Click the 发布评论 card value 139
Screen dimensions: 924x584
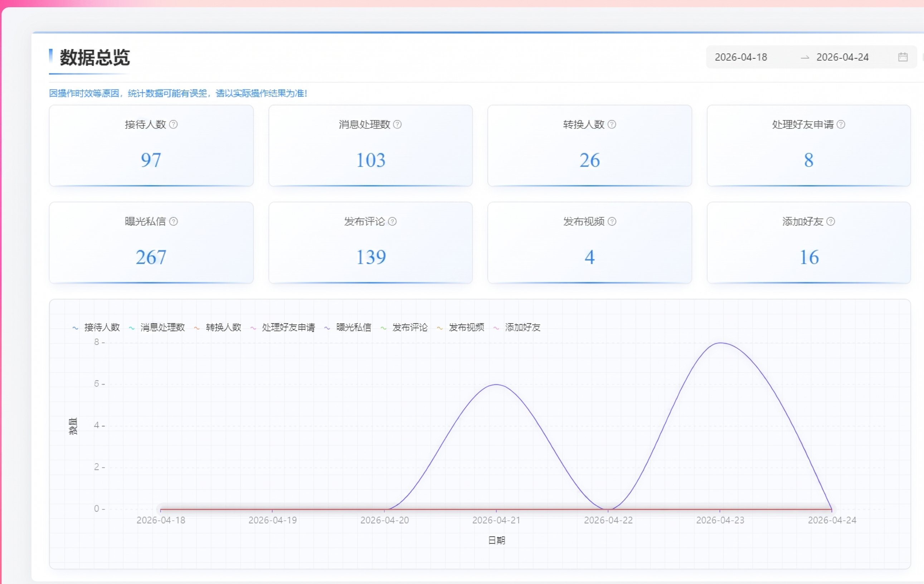coord(371,257)
